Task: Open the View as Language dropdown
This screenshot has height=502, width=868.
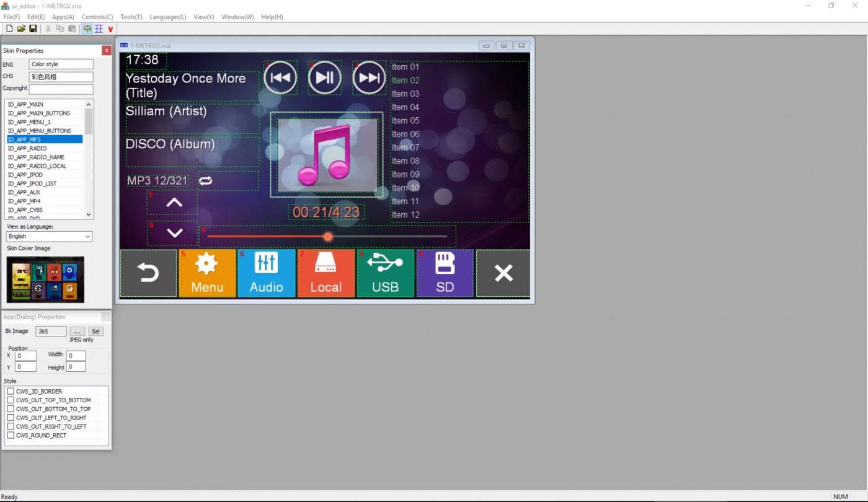Action: coord(49,236)
